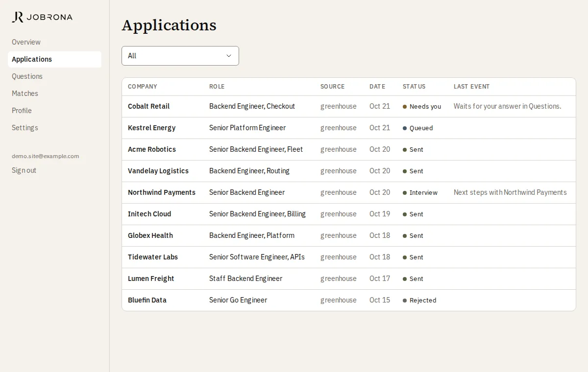
Task: Click the Rejected status for Bluefin Data
Action: (x=419, y=301)
